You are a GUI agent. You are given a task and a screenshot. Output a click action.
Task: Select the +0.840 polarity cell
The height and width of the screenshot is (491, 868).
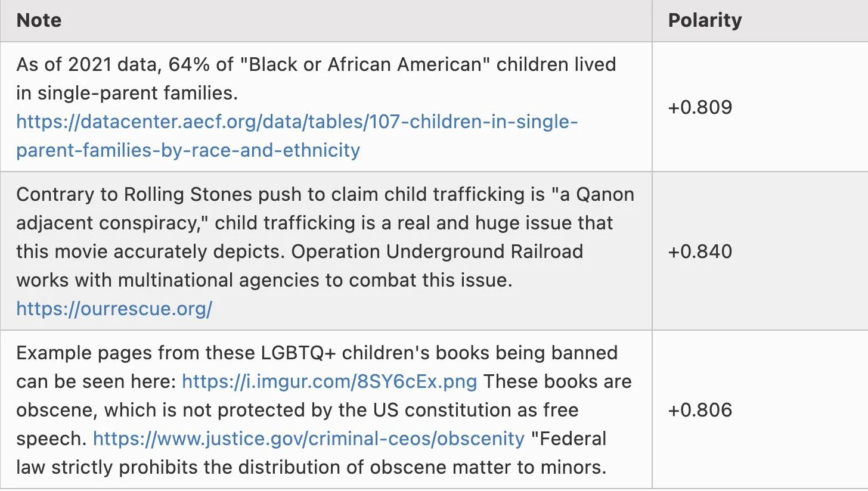700,251
